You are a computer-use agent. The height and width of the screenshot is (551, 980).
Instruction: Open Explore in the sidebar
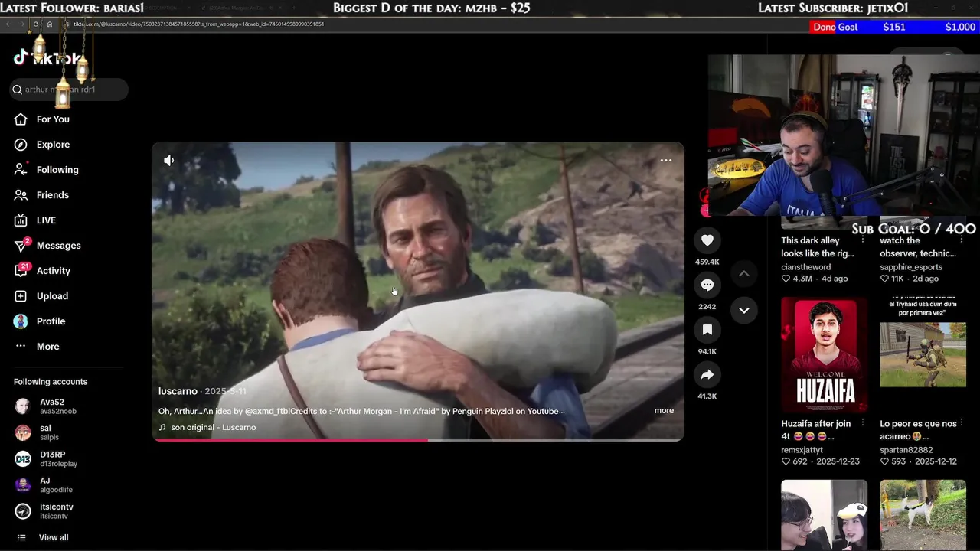coord(53,145)
